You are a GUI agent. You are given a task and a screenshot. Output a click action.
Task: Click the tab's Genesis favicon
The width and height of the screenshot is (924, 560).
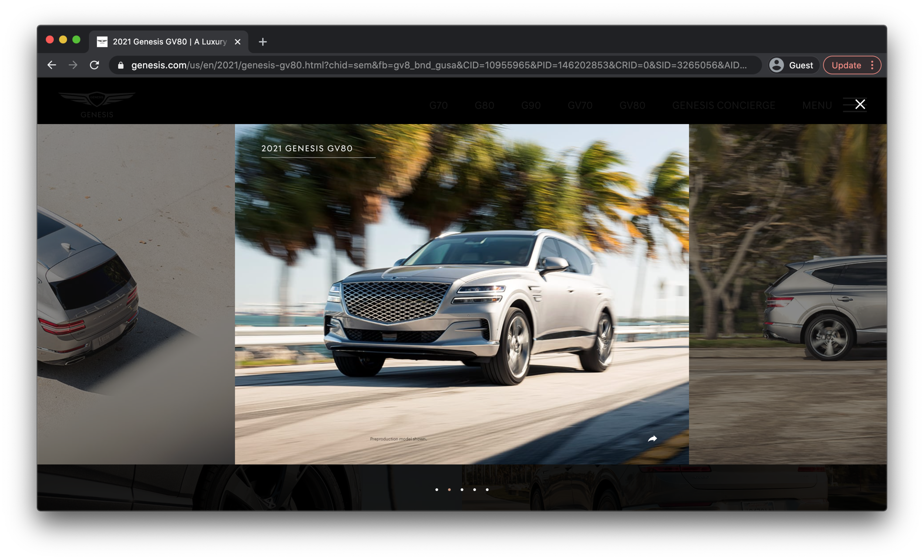102,42
